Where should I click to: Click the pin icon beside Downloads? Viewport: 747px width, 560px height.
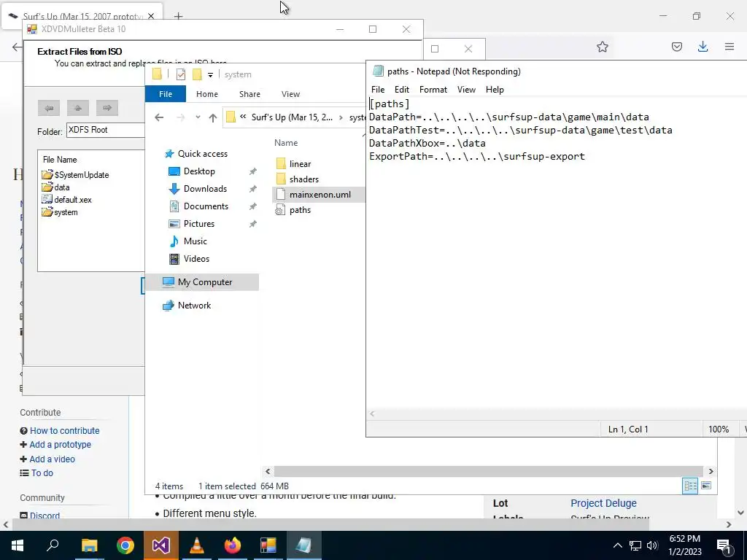point(253,189)
